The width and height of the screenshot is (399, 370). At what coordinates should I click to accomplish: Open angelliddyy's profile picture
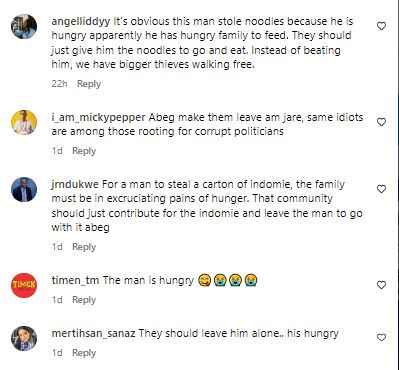24,27
